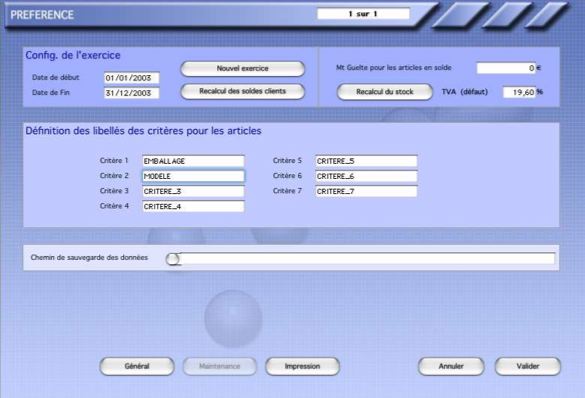Viewport: 585px width, 398px height.
Task: Edit the default TVA percentage field
Action: [x=519, y=92]
